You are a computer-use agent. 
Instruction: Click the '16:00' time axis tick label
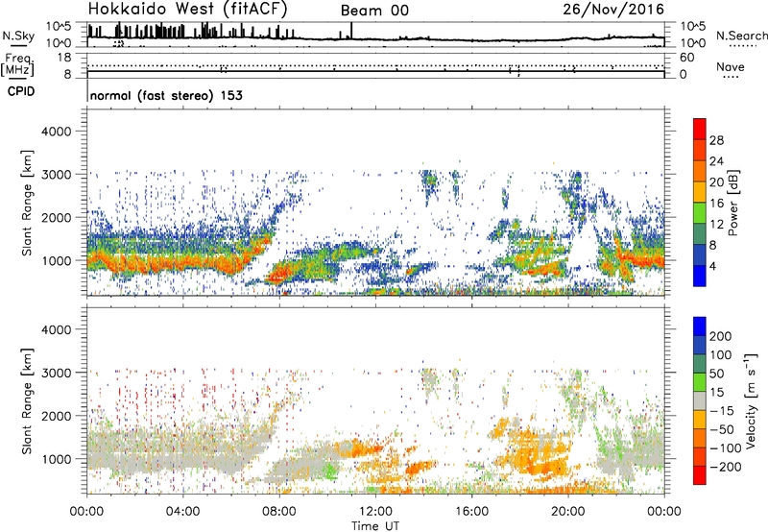click(x=471, y=512)
